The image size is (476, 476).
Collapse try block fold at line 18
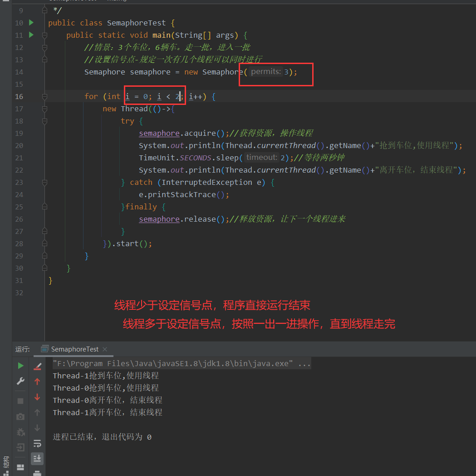pos(44,121)
